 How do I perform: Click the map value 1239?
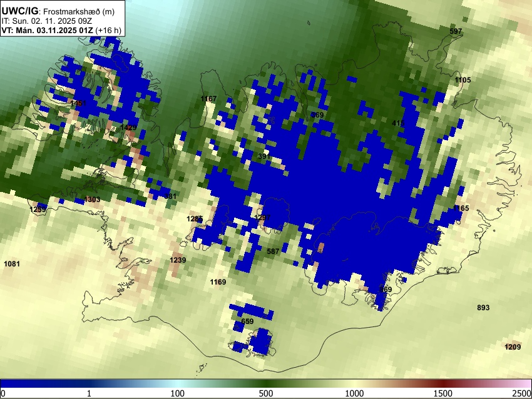(x=178, y=260)
